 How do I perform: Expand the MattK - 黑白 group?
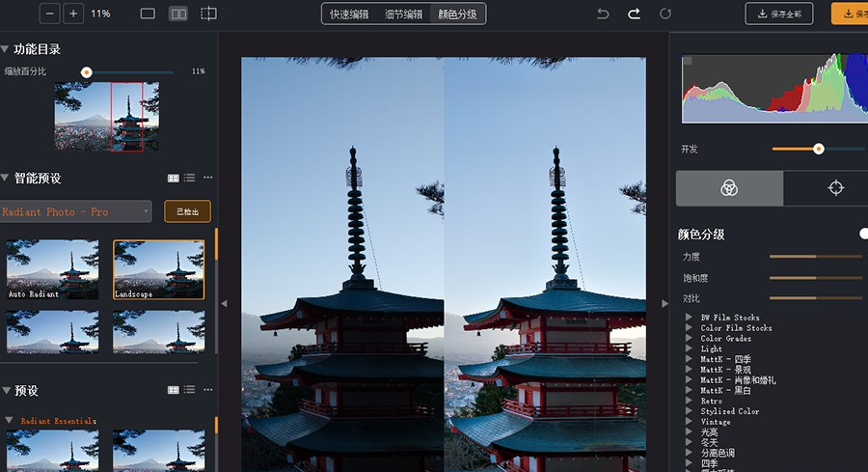tap(689, 391)
